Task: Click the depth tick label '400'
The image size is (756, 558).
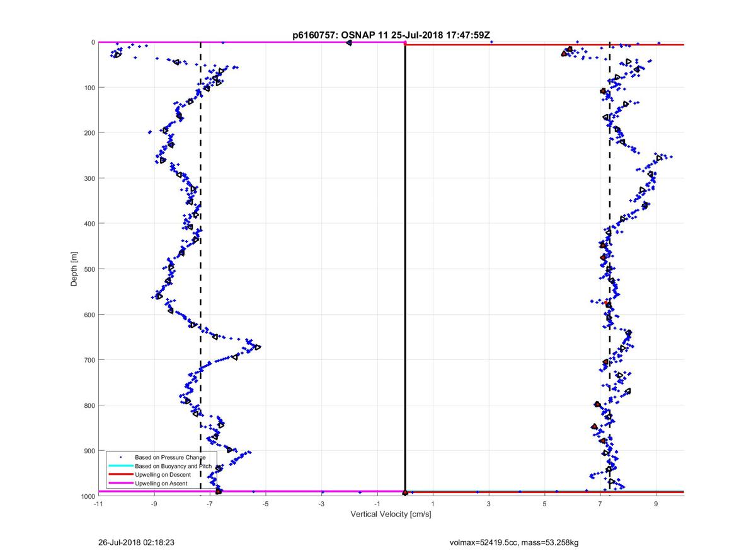Action: coord(90,223)
